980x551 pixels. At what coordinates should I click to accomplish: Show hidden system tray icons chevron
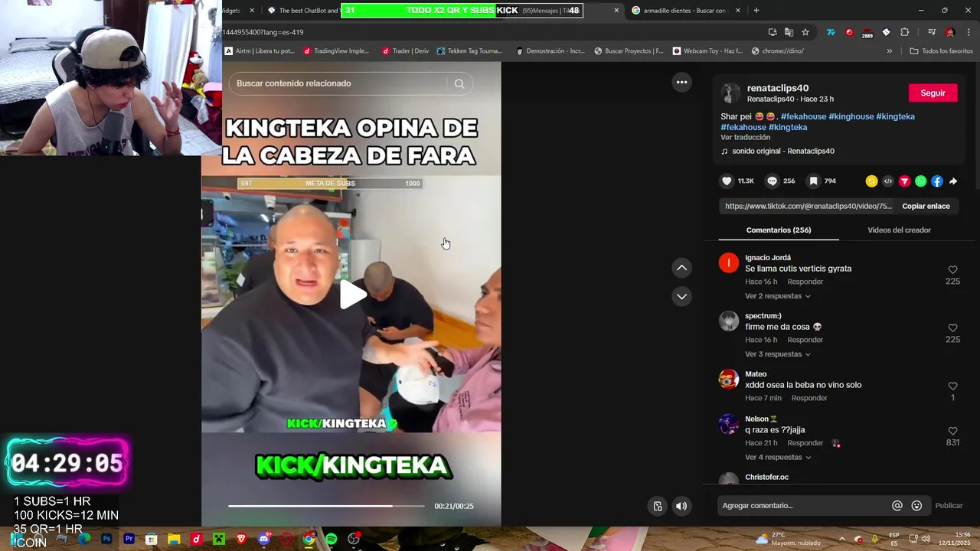[x=841, y=539]
